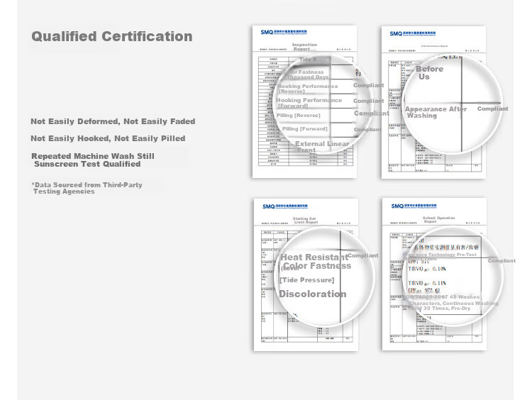Select 'Not Easily Deformed, Not Easily Faded' text
532x405 pixels.
(x=113, y=121)
